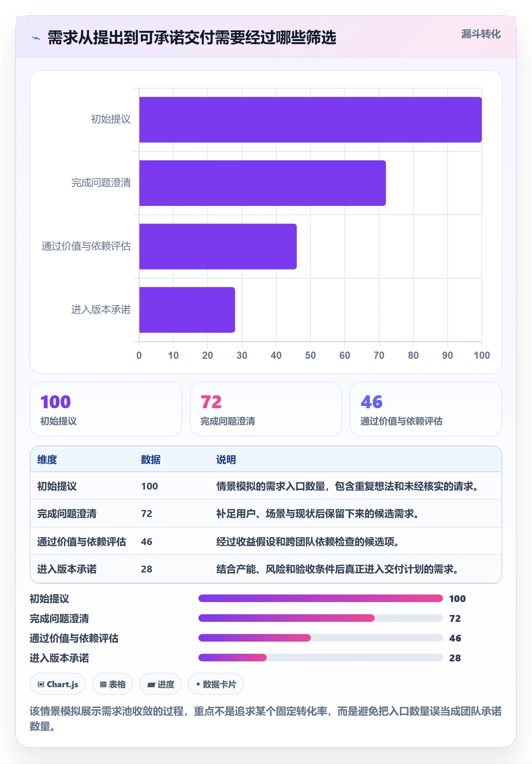Click the description starting 经过收益假设
532x764 pixels.
308,542
